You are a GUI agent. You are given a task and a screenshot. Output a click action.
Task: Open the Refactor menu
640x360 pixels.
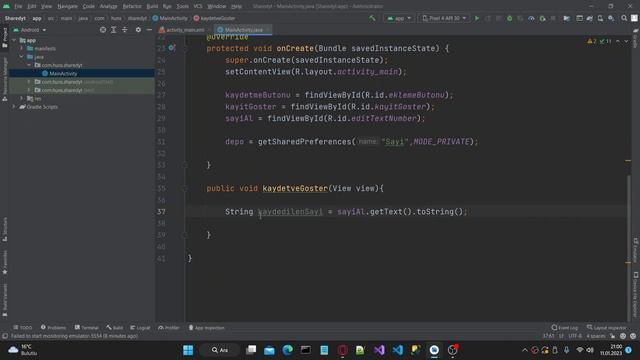point(132,6)
